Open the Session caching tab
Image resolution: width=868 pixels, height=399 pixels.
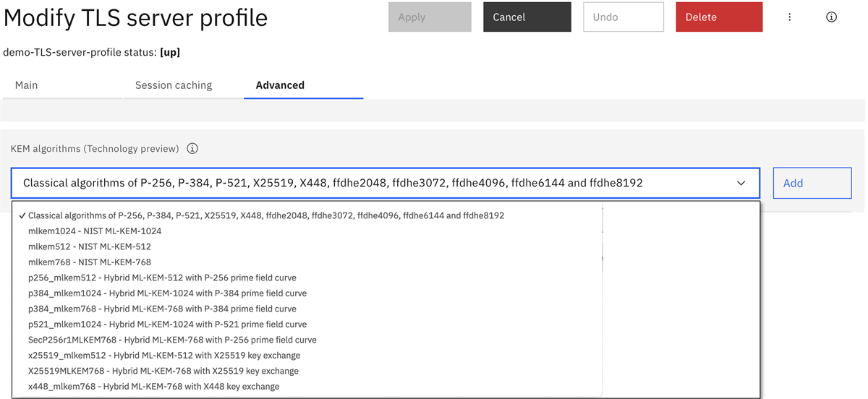(x=174, y=85)
